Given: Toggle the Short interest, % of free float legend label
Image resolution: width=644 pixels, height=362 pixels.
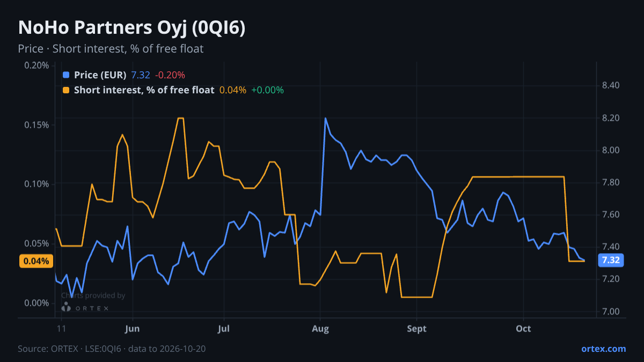Looking at the screenshot, I should pyautogui.click(x=144, y=90).
